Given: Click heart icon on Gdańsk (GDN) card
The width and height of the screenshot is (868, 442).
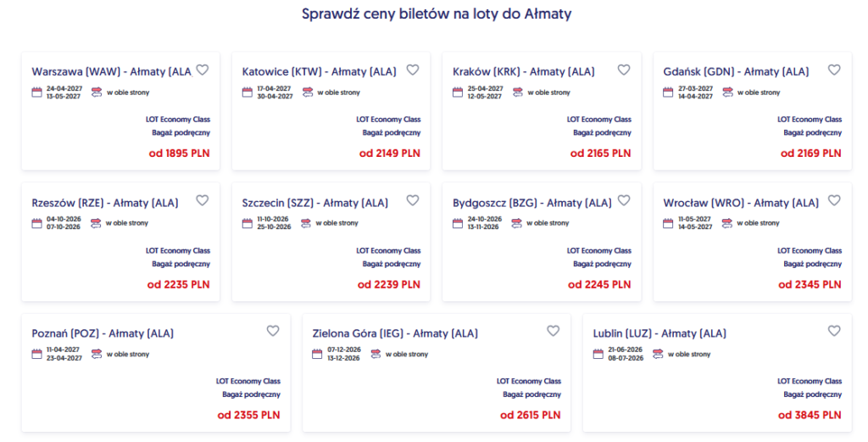Looking at the screenshot, I should (834, 70).
